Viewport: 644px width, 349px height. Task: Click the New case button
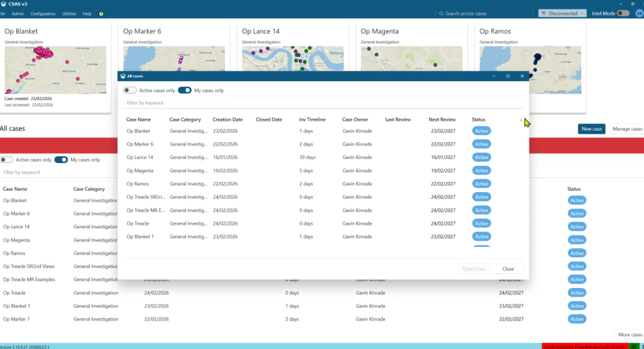click(x=591, y=129)
